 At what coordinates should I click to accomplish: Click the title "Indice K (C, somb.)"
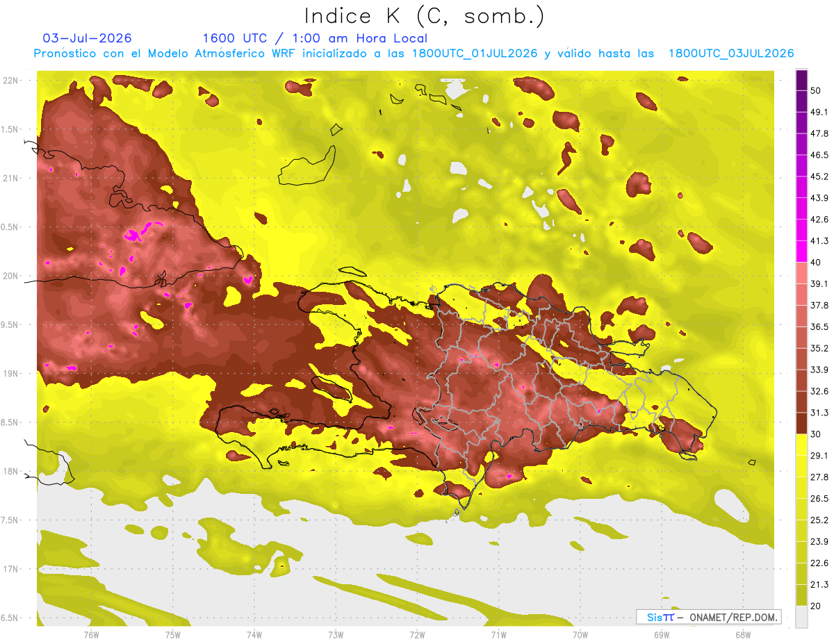425,16
